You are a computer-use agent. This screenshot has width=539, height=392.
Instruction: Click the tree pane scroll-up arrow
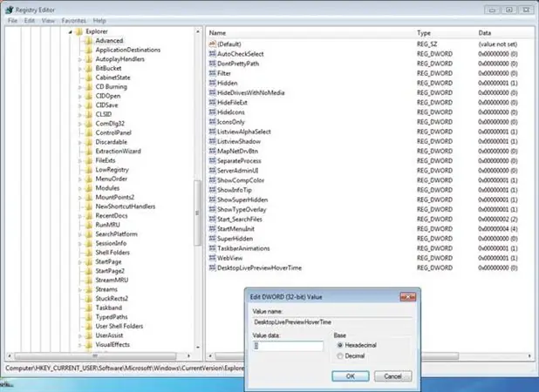click(x=198, y=31)
